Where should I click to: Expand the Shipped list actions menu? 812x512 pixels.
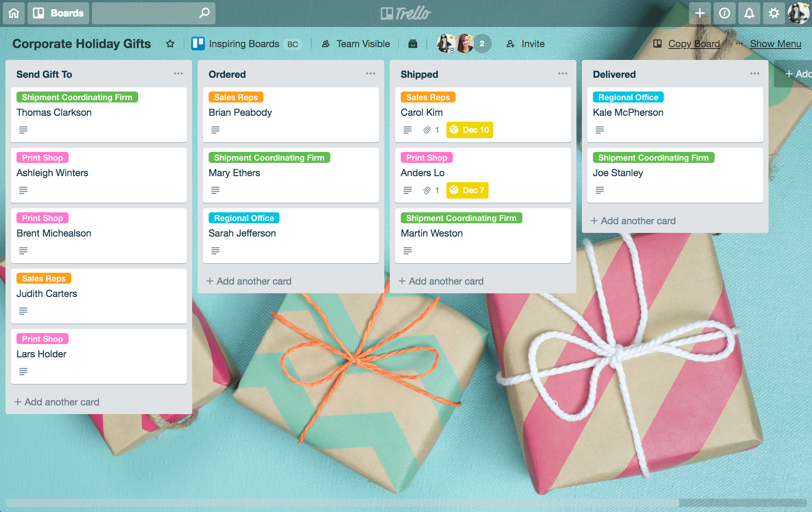tap(562, 74)
